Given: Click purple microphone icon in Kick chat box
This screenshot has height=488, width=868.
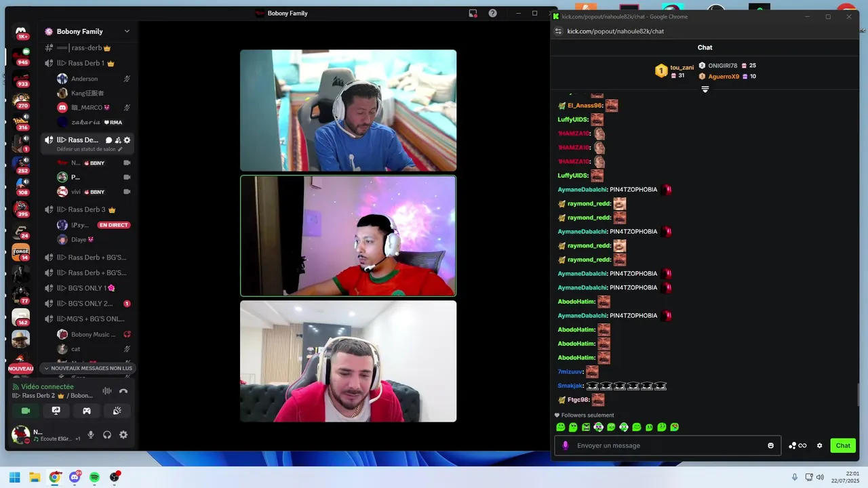Looking at the screenshot, I should 566,445.
